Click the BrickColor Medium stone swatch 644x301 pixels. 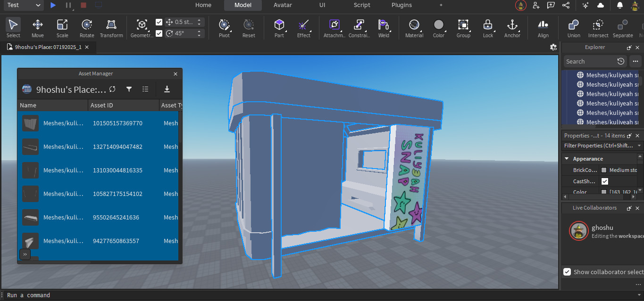[604, 170]
